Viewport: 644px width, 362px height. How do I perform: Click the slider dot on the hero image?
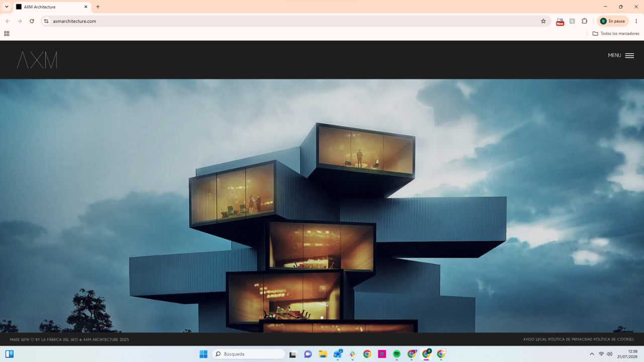(322, 318)
